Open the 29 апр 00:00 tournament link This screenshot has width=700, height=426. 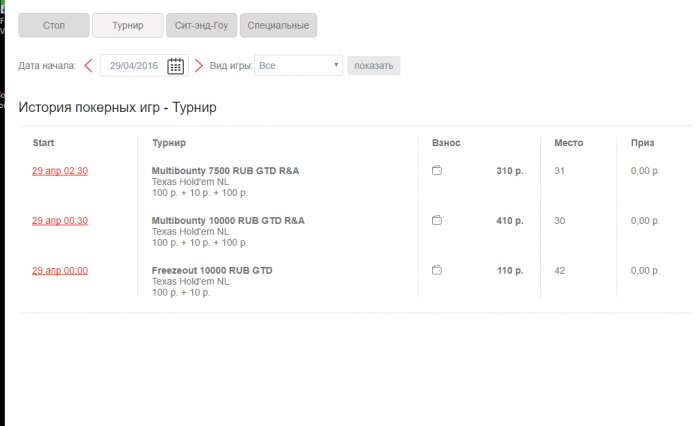click(60, 270)
